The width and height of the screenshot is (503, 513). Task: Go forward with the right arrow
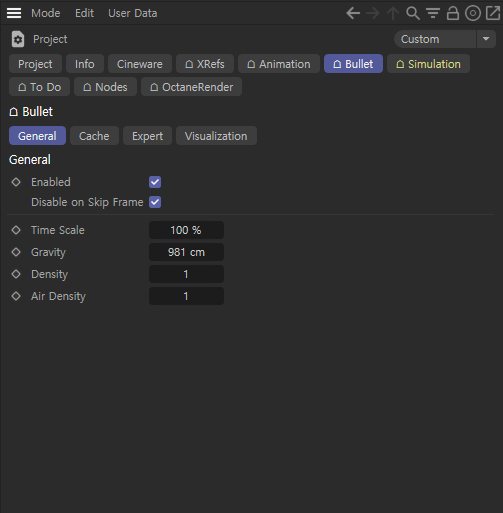(373, 13)
